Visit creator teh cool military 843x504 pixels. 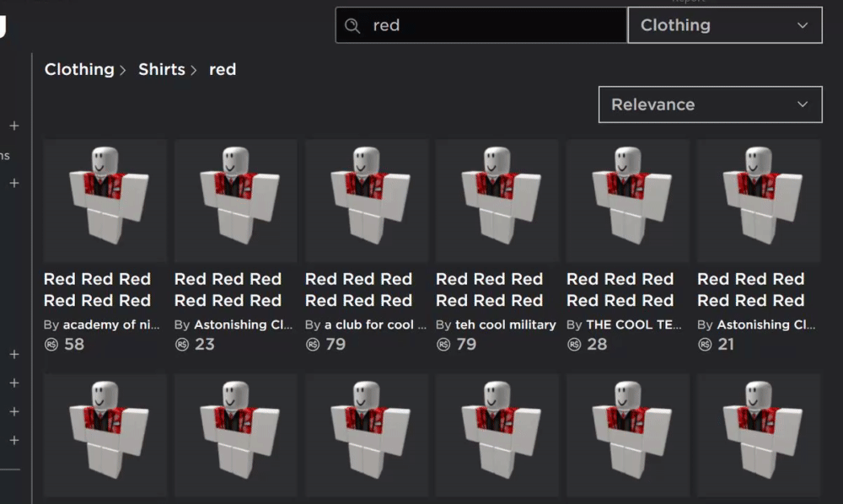tap(505, 324)
